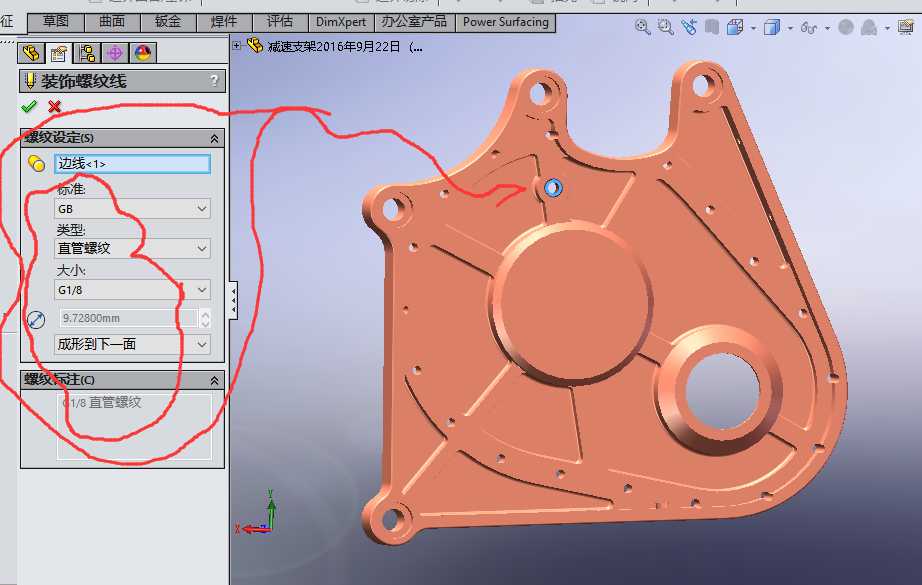The image size is (922, 585).
Task: Switch to the 办公室产品 tab
Action: click(414, 22)
